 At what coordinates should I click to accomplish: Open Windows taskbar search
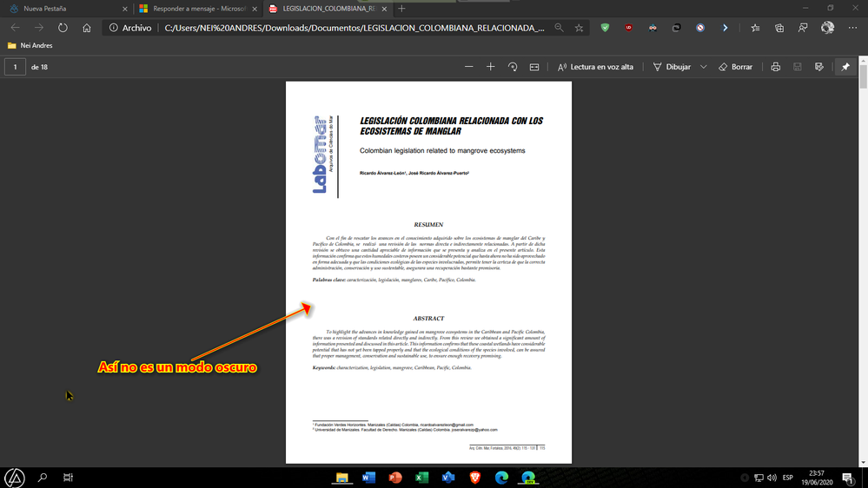[x=43, y=478]
